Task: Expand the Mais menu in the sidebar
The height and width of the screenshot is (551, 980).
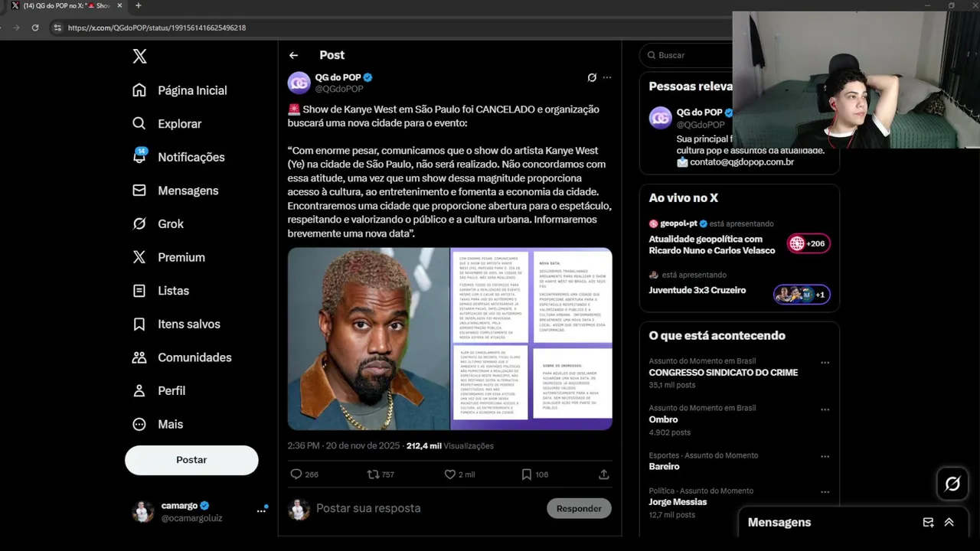Action: 158,424
